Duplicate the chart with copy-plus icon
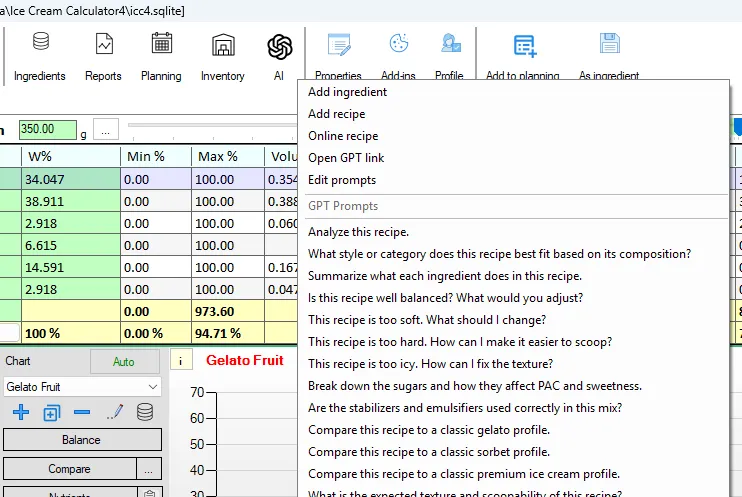Image resolution: width=742 pixels, height=497 pixels. pos(52,413)
